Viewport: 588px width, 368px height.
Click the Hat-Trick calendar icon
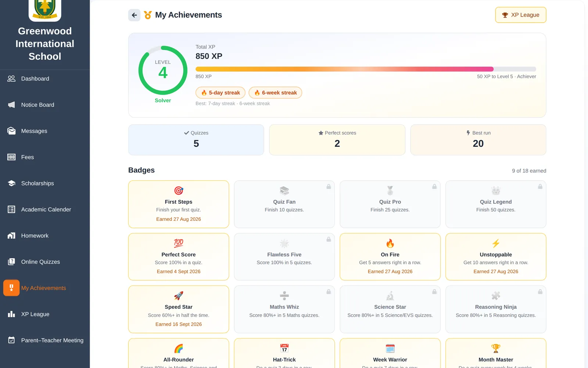coord(284,348)
